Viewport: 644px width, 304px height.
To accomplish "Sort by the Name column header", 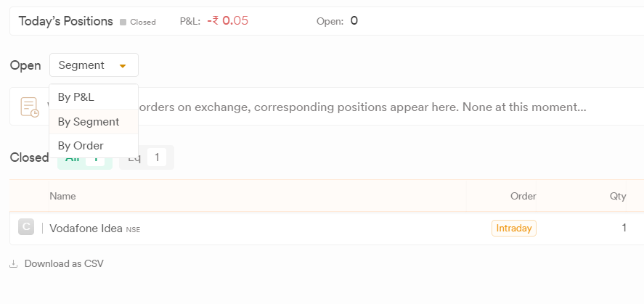I will [62, 196].
